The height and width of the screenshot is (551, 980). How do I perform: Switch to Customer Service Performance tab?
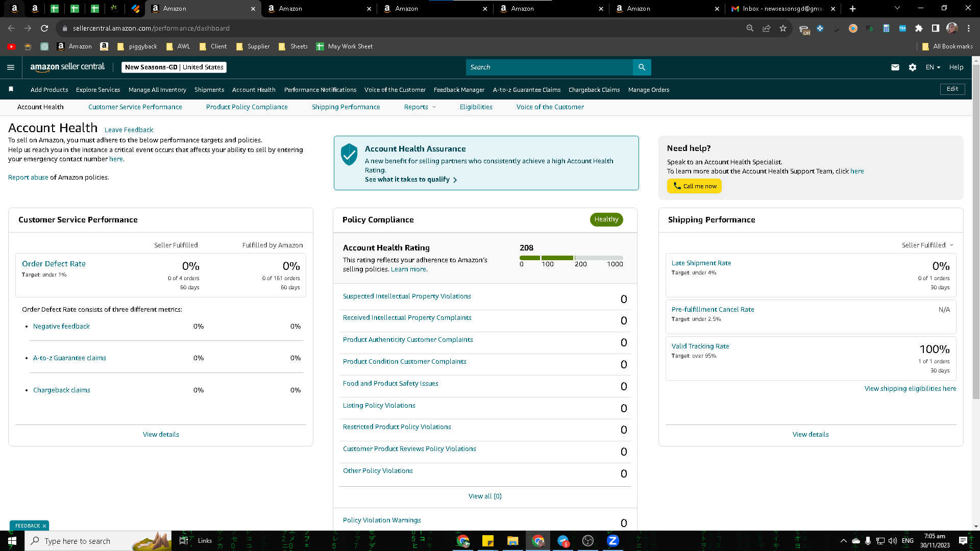coord(135,107)
